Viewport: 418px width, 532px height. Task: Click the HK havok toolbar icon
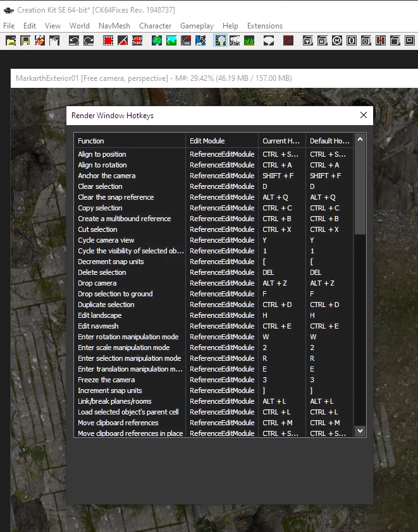click(x=186, y=40)
